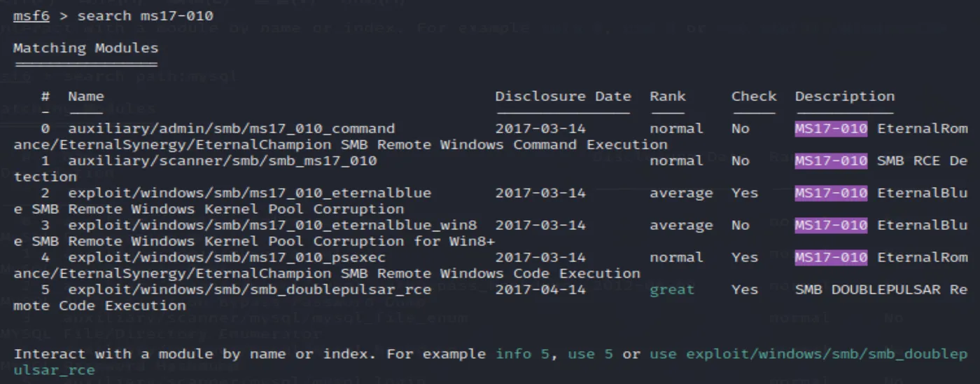The width and height of the screenshot is (980, 384).
Task: Click the 'Check' column header
Action: [754, 97]
